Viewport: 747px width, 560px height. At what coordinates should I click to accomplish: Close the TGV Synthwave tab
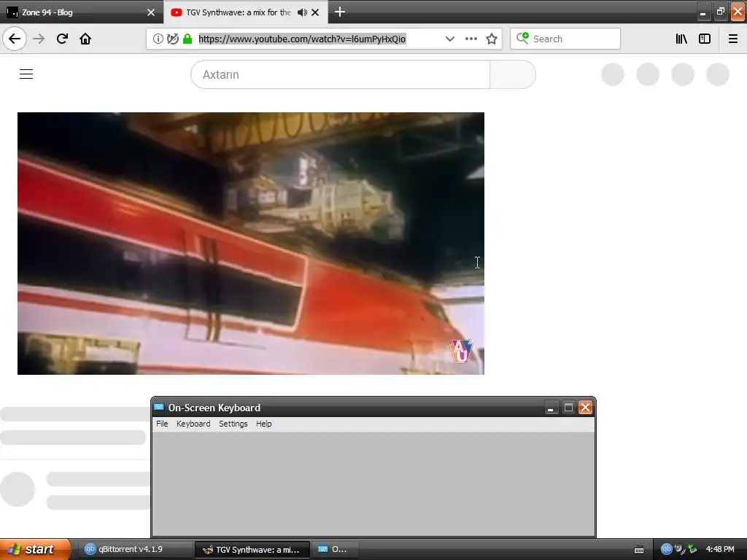coord(315,12)
